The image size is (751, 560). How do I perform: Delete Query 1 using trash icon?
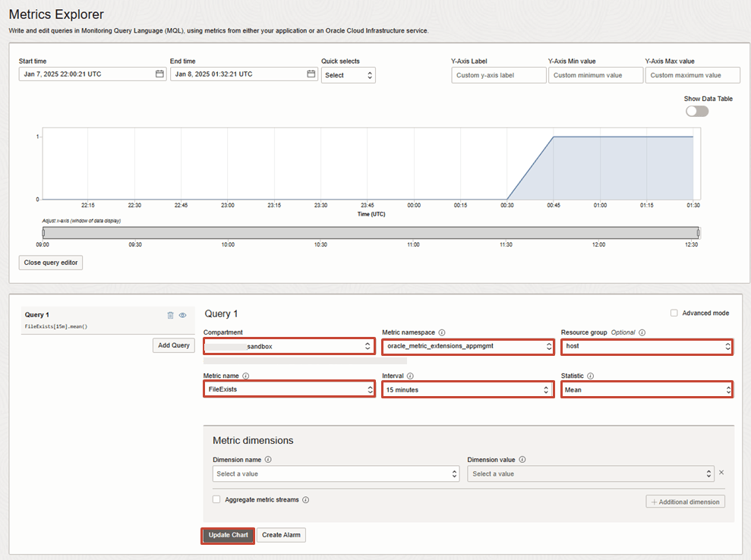pyautogui.click(x=171, y=315)
